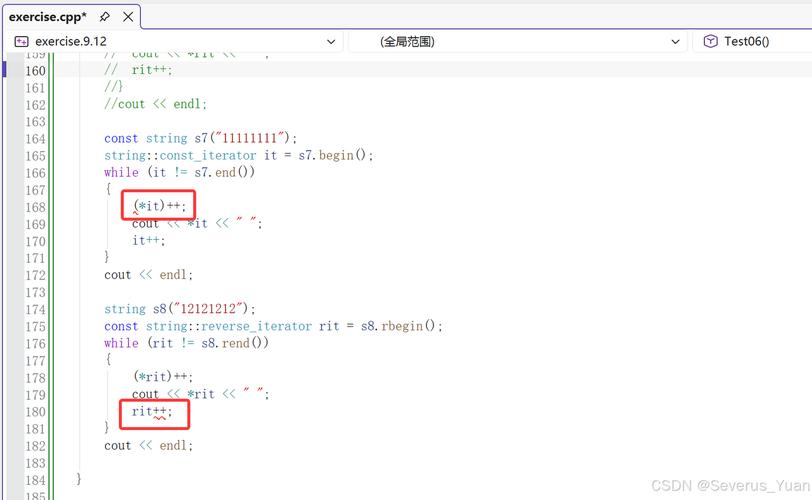The image size is (812, 500).
Task: Click line number 175 in the gutter
Action: click(x=35, y=327)
